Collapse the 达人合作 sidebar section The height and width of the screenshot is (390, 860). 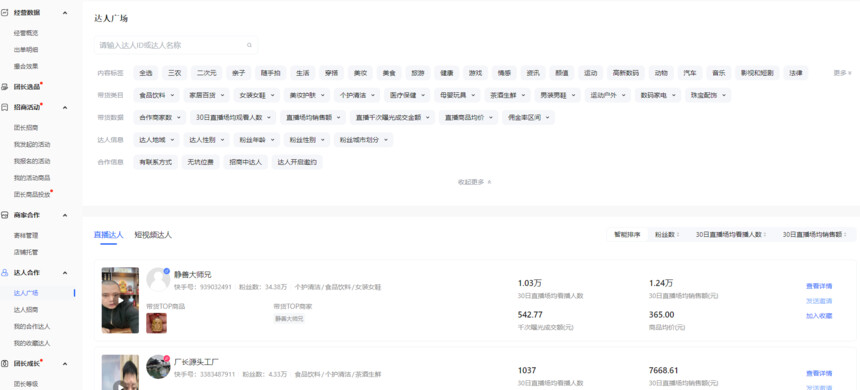(x=65, y=273)
